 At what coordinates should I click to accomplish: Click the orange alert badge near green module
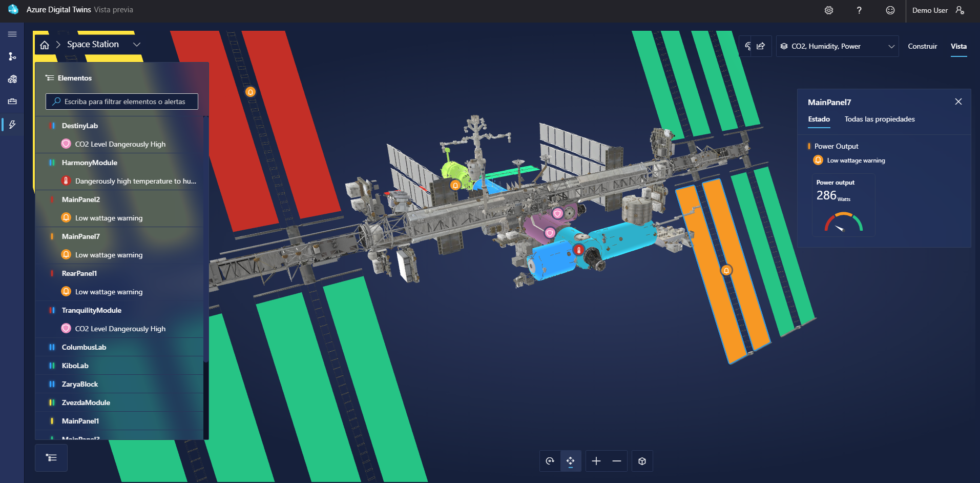pos(455,185)
